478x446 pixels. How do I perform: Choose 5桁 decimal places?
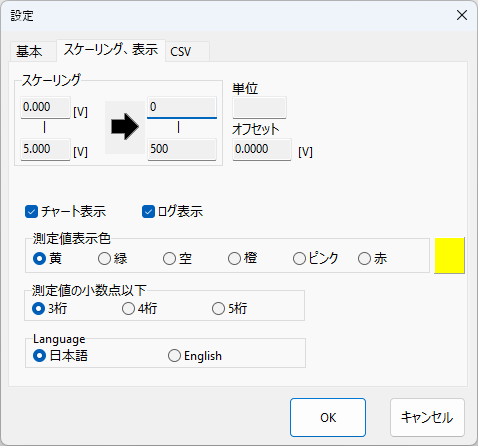pyautogui.click(x=229, y=309)
